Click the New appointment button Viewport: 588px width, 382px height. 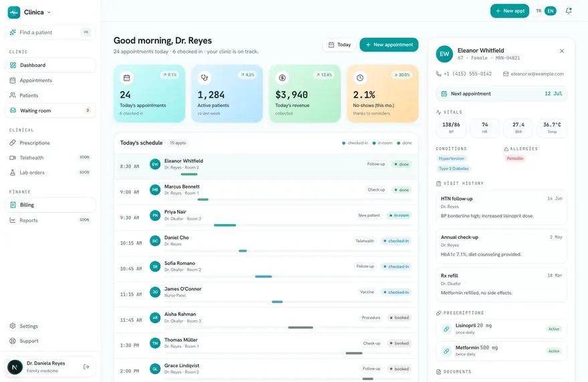[389, 45]
